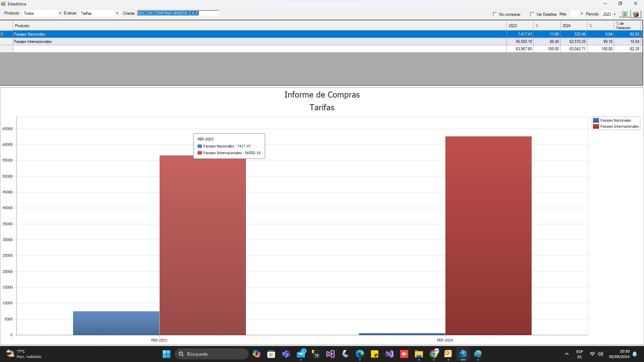Click the Producto column header
The image size is (644, 362).
point(22,26)
